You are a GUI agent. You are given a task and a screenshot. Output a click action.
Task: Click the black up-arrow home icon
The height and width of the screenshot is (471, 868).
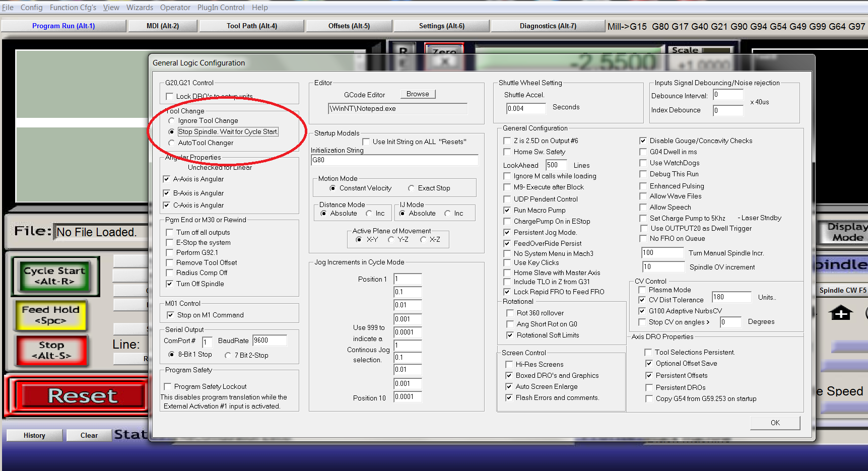tap(840, 313)
